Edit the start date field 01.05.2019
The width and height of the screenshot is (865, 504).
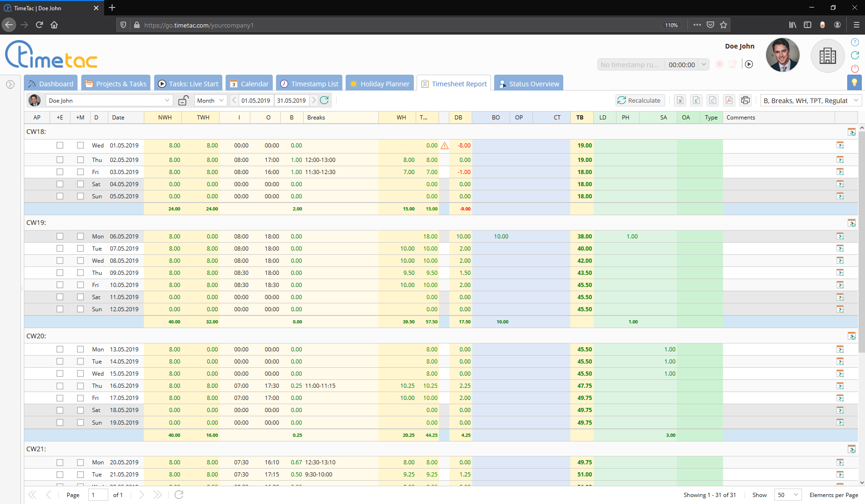pyautogui.click(x=256, y=100)
